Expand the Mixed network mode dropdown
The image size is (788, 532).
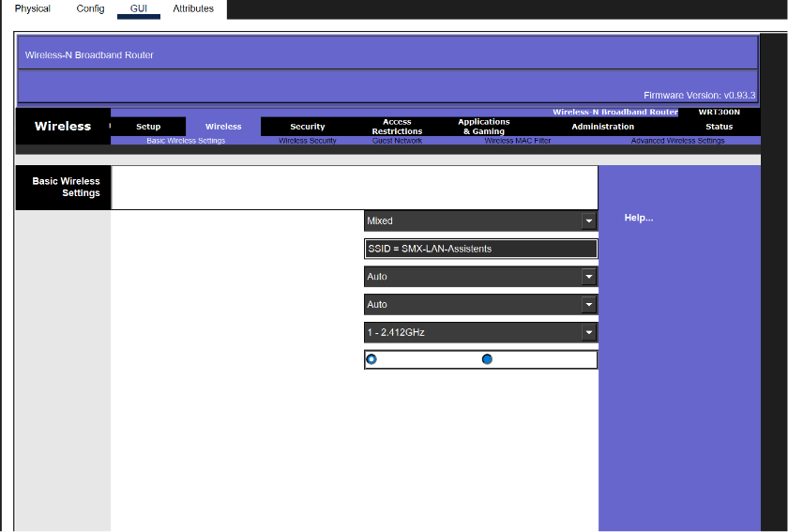pyautogui.click(x=481, y=221)
